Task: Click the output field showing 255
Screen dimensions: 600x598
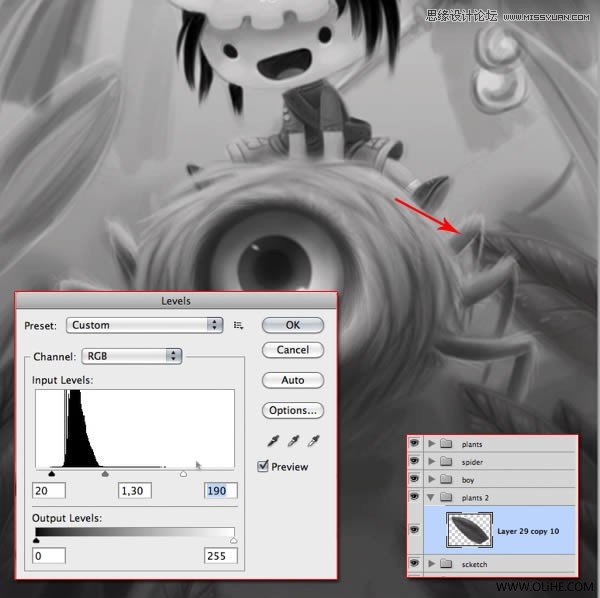Action: point(221,556)
